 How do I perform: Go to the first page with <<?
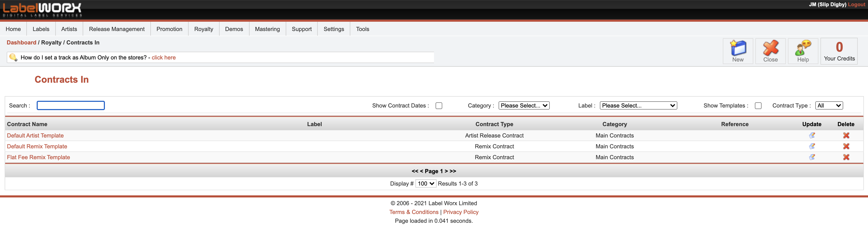[415, 171]
